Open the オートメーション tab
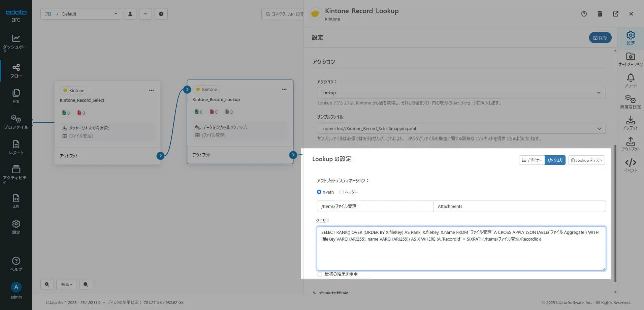Image resolution: width=644 pixels, height=310 pixels. [631, 59]
